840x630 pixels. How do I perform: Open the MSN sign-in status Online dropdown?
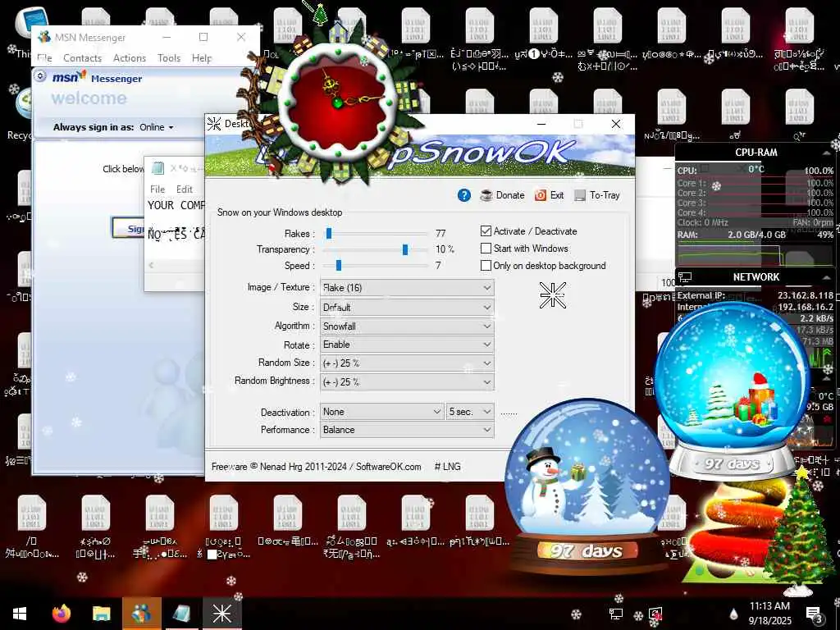(157, 127)
